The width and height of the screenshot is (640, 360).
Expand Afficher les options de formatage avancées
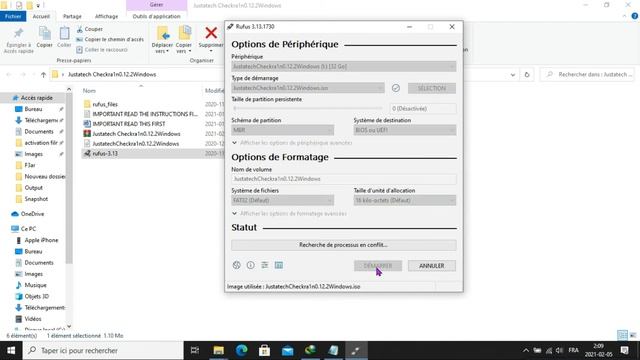click(x=289, y=213)
